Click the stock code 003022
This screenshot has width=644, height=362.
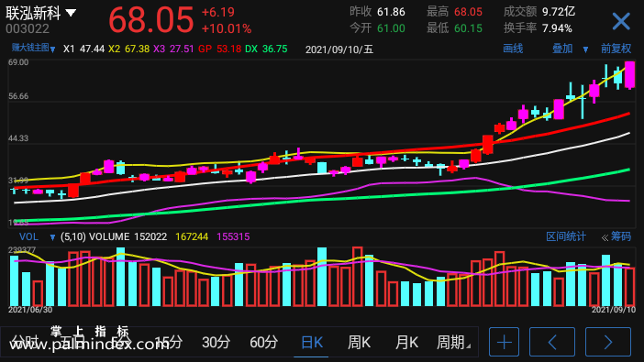click(28, 28)
